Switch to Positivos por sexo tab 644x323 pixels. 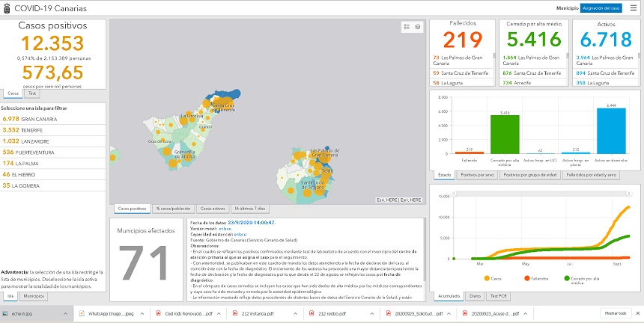pyautogui.click(x=476, y=175)
